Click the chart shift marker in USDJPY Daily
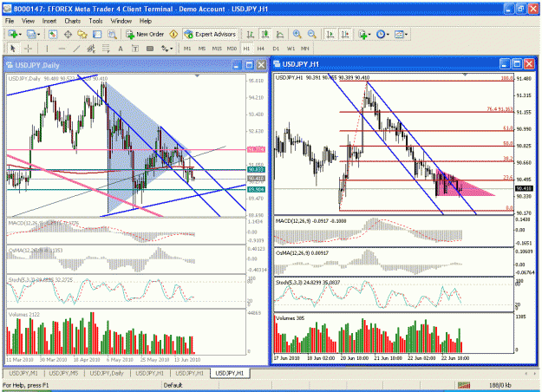Image resolution: width=542 pixels, height=392 pixels. pyautogui.click(x=198, y=75)
